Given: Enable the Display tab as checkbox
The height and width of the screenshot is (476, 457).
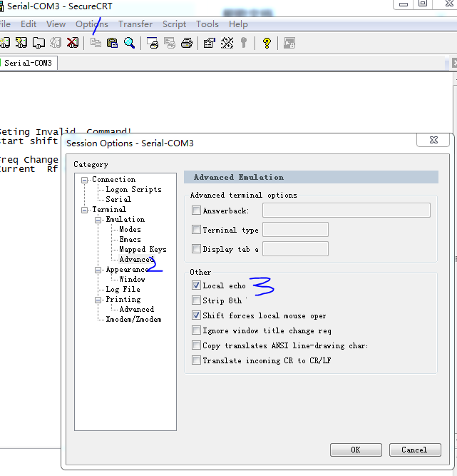Looking at the screenshot, I should click(x=196, y=249).
